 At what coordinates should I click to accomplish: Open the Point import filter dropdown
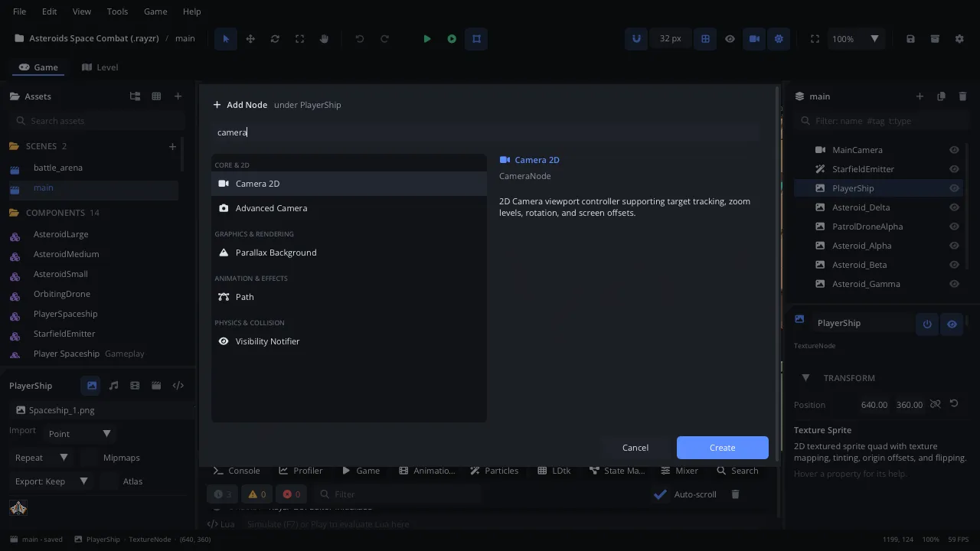(80, 434)
